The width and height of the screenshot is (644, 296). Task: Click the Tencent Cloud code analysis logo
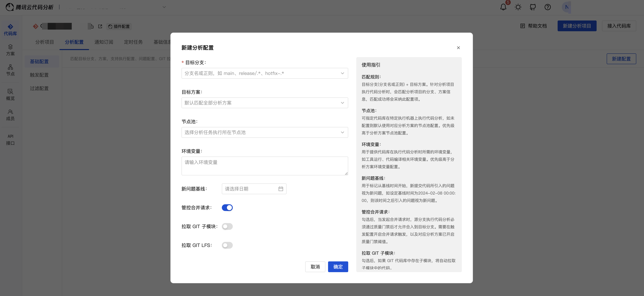30,7
